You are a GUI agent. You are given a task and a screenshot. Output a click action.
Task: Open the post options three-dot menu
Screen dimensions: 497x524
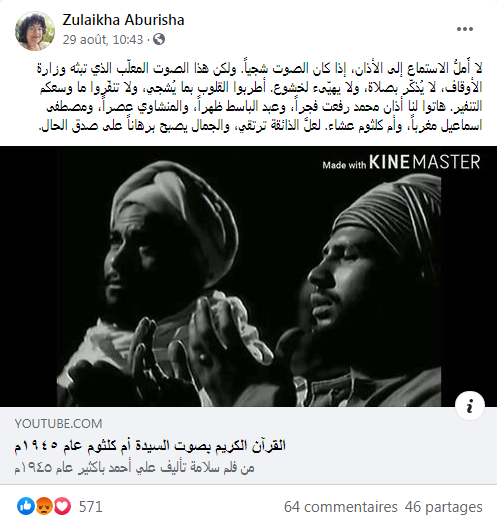click(465, 29)
